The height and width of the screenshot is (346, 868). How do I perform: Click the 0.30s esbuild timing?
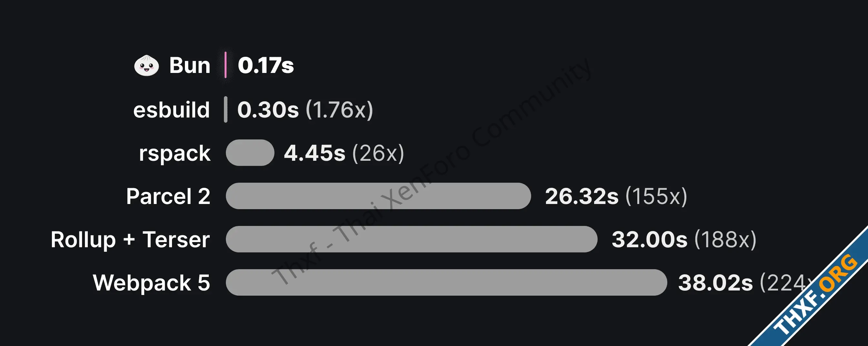(268, 110)
